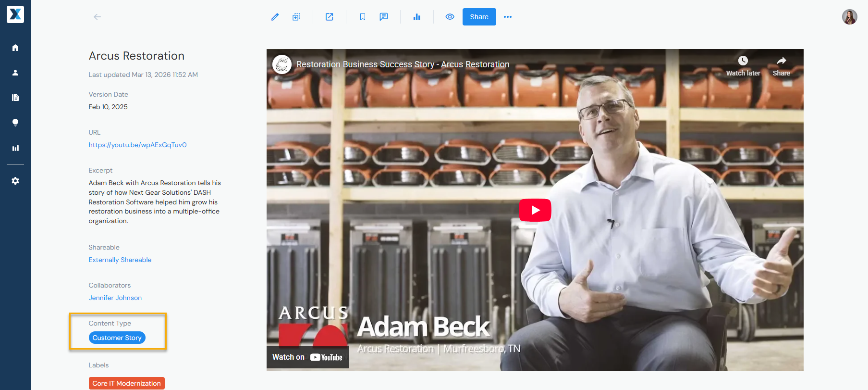This screenshot has height=390, width=868.
Task: Click the blue Share button
Action: (x=479, y=17)
